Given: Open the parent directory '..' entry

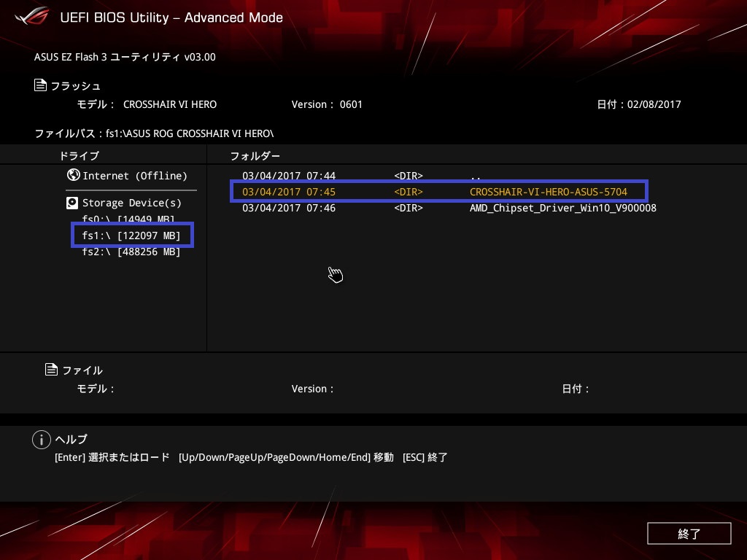Looking at the screenshot, I should point(475,176).
